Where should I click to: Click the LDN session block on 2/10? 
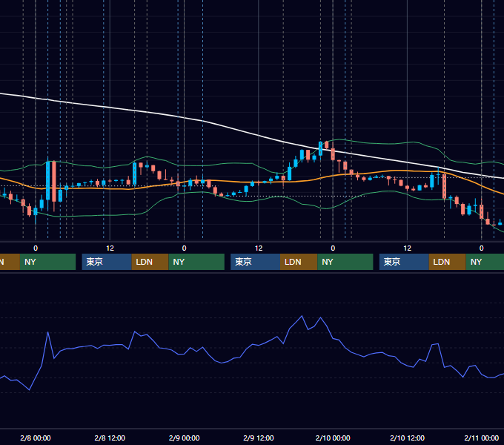coord(448,262)
